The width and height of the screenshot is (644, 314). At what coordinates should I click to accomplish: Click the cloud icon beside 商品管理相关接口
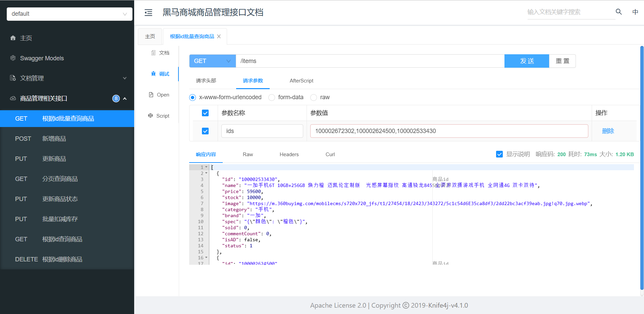(x=13, y=98)
